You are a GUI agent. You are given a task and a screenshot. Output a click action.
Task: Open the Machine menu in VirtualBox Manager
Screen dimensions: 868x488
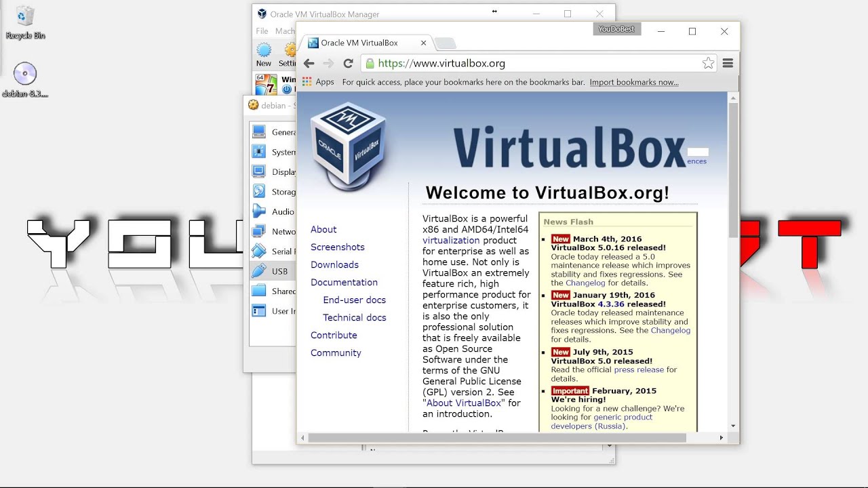point(285,31)
